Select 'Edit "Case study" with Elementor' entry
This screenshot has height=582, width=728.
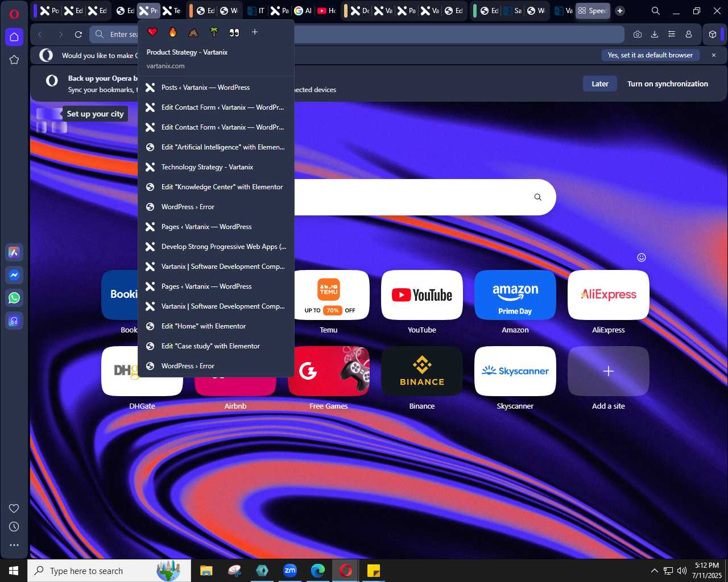(x=216, y=346)
